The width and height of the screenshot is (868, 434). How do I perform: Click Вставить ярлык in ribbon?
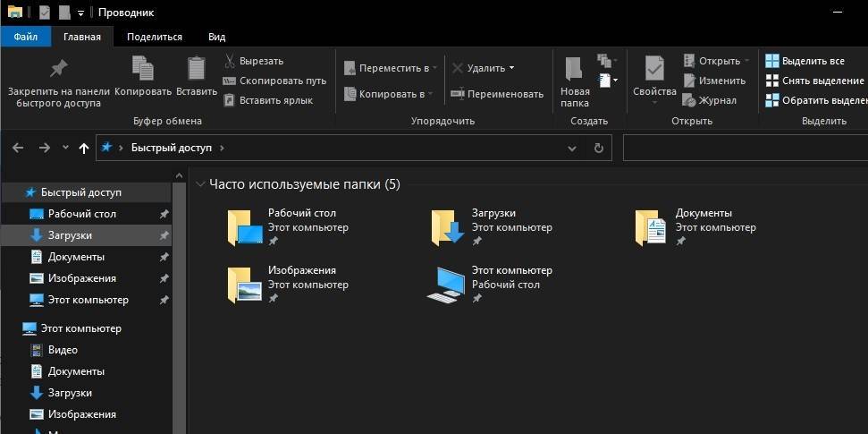click(x=268, y=100)
